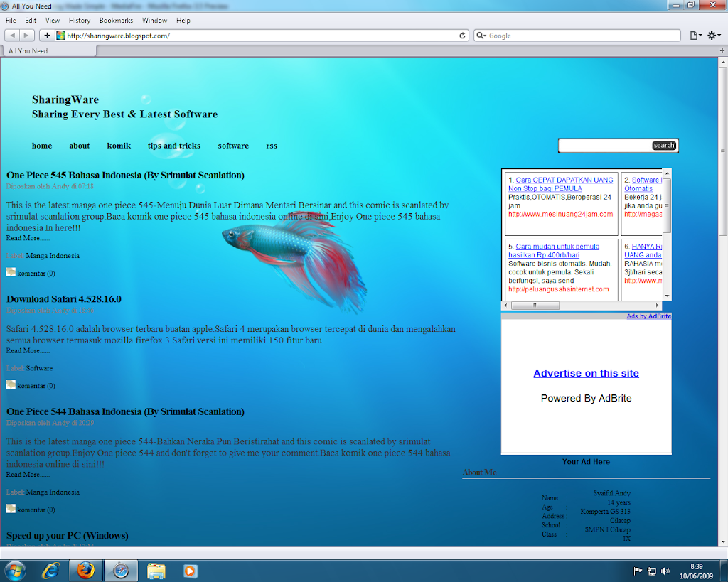The width and height of the screenshot is (728, 582).
Task: Click komentar (0) under Download Safari post
Action: click(x=36, y=386)
